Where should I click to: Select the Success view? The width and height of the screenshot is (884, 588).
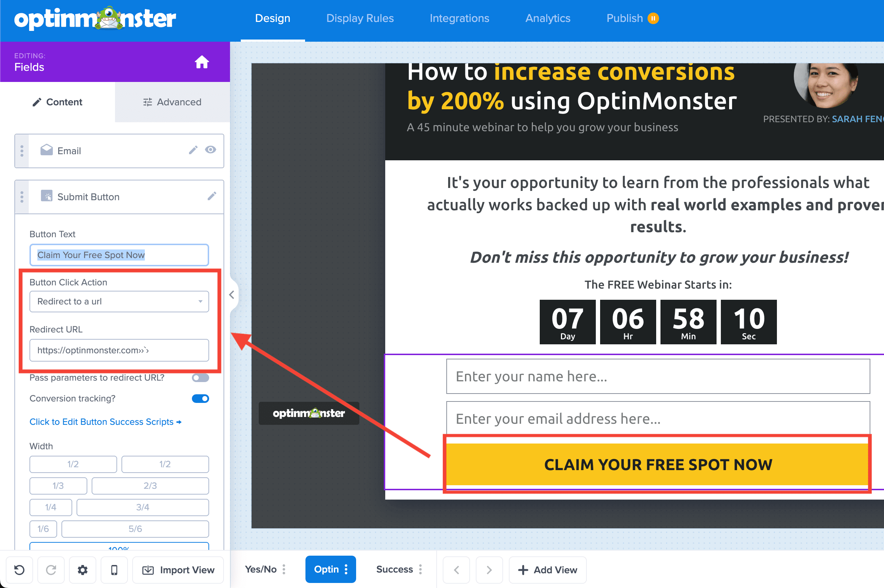pyautogui.click(x=395, y=569)
